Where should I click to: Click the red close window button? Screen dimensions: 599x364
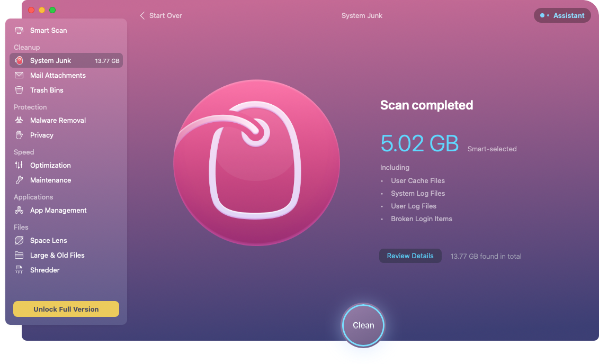(31, 10)
